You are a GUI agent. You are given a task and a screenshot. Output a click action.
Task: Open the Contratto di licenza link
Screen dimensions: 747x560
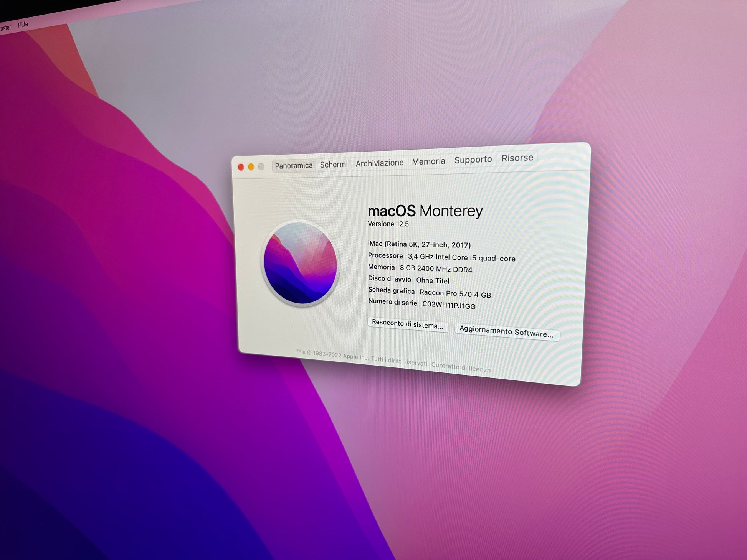click(461, 367)
